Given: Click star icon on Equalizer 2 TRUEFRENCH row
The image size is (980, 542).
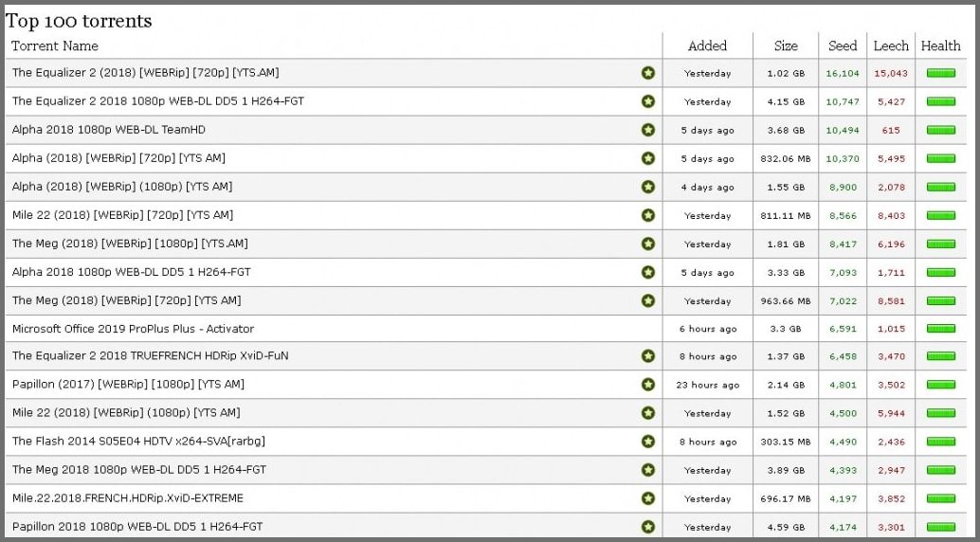Looking at the screenshot, I should 648,355.
